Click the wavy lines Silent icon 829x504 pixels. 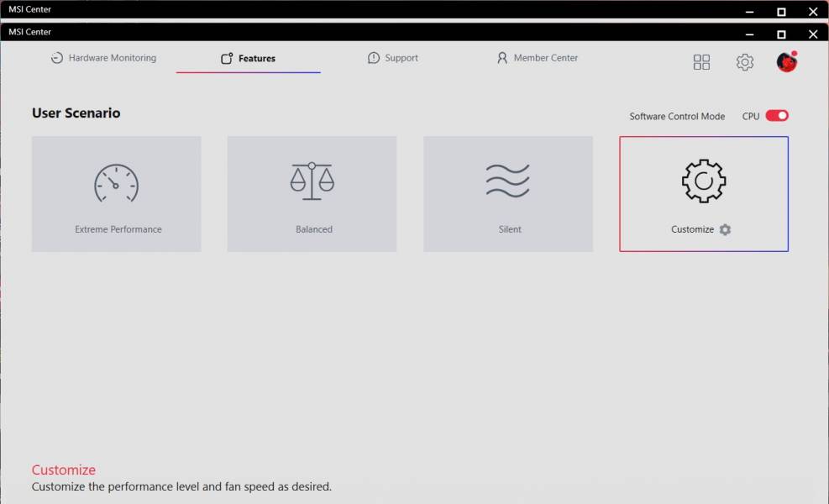point(507,181)
